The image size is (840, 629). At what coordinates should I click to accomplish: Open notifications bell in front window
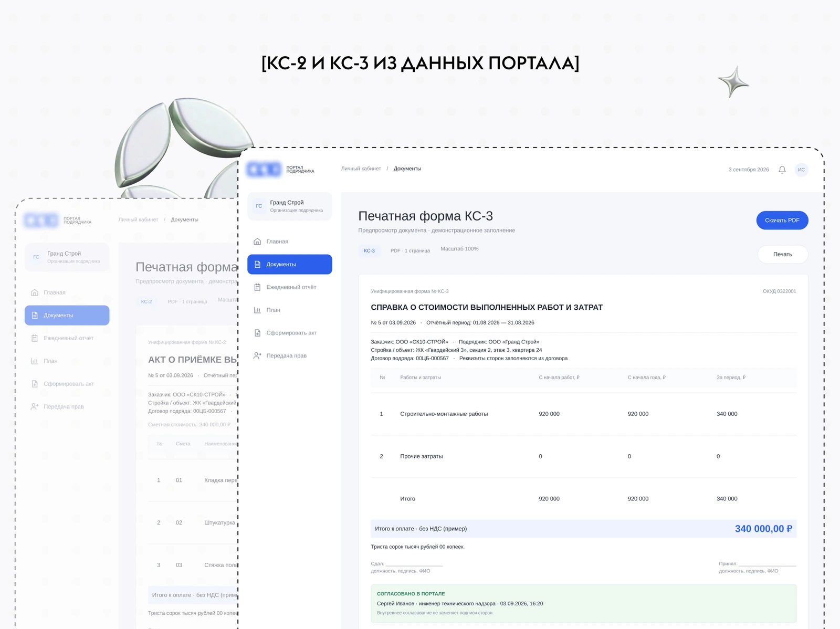[x=782, y=170]
